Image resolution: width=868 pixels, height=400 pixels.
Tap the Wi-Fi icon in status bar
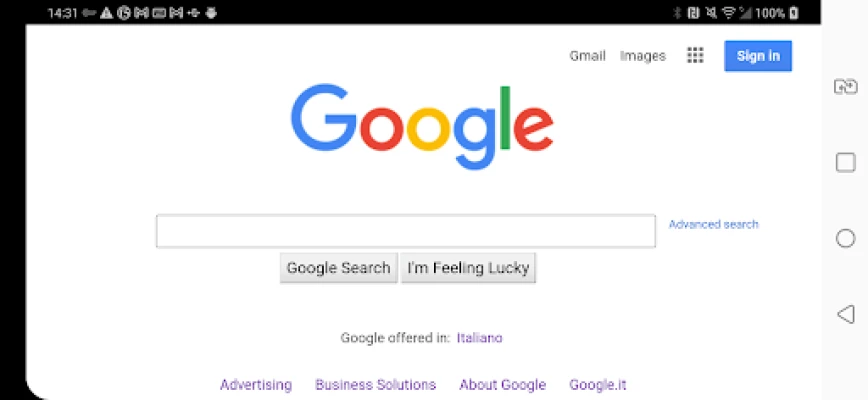[728, 13]
